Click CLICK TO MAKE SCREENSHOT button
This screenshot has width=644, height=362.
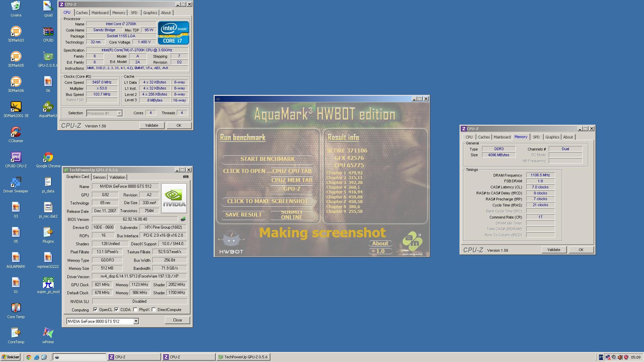[267, 201]
